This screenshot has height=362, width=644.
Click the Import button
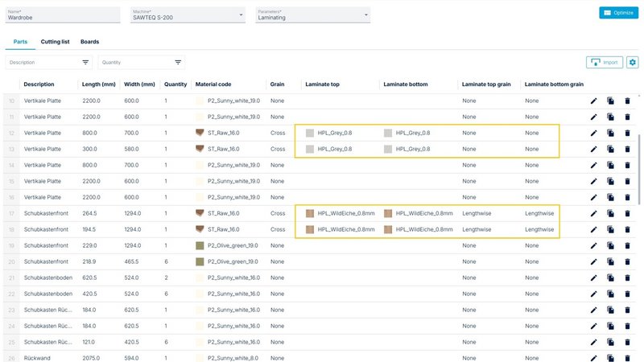(x=605, y=62)
